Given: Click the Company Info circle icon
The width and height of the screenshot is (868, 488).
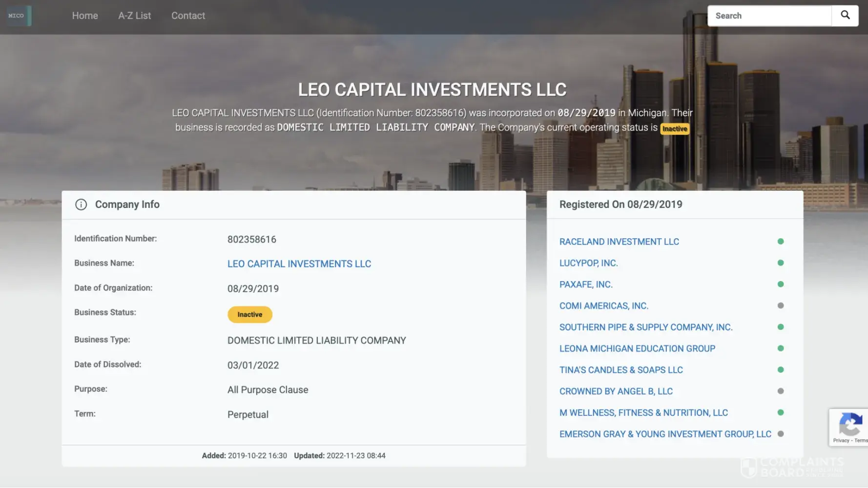Looking at the screenshot, I should 81,204.
